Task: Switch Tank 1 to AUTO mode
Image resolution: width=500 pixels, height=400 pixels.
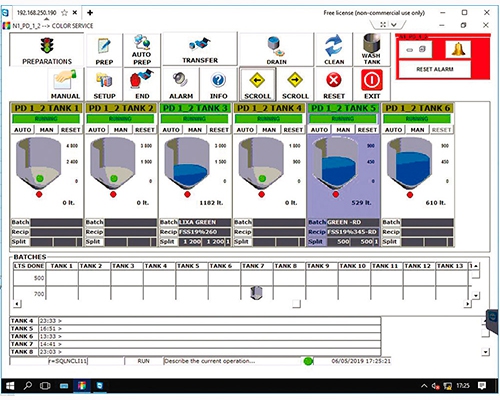Action: 23,130
